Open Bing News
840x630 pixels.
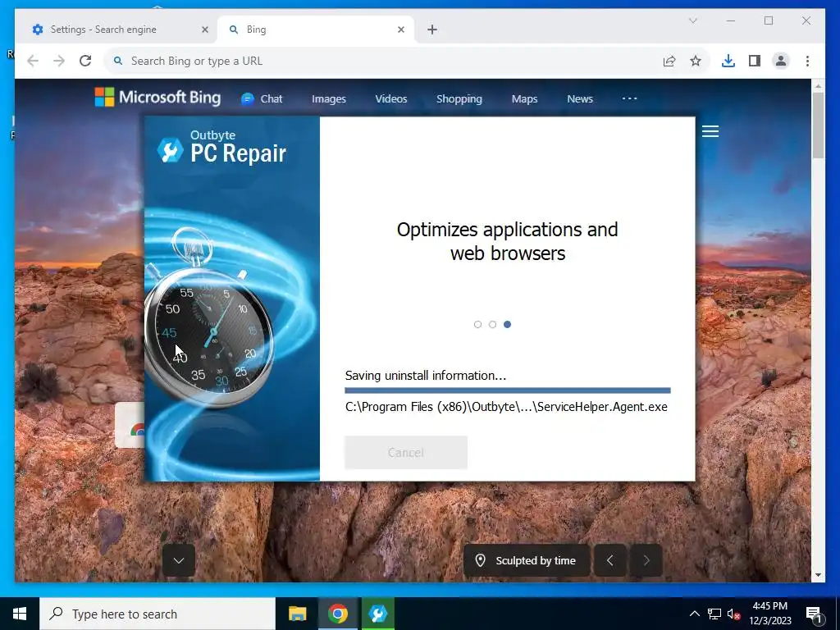point(580,98)
